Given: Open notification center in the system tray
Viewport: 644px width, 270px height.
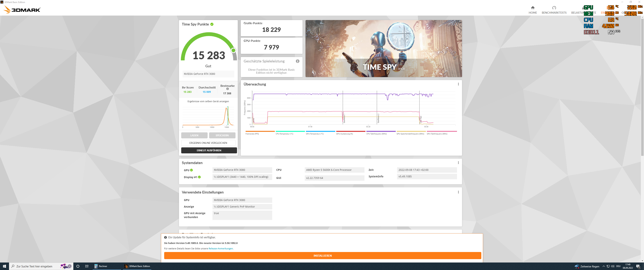Looking at the screenshot, I should pos(638,266).
